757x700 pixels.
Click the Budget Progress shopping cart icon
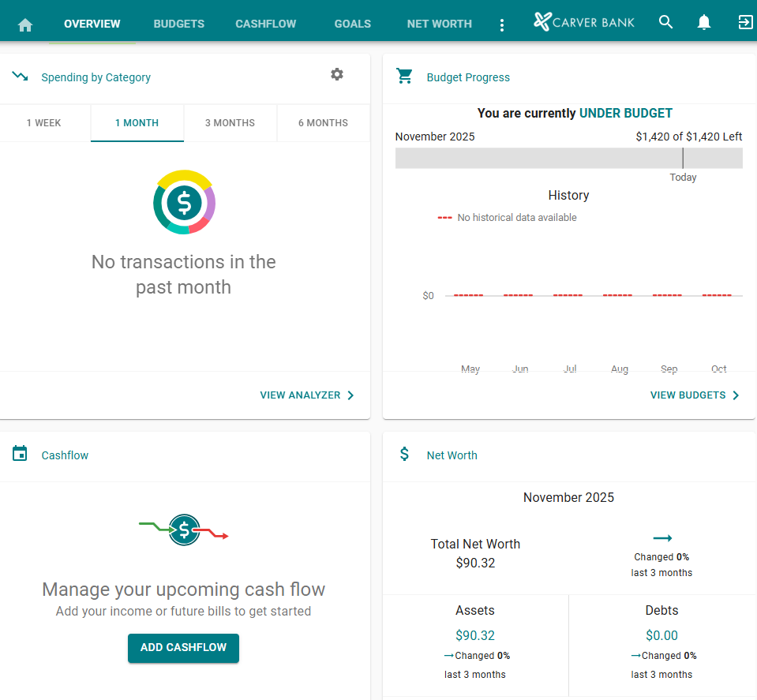click(405, 76)
